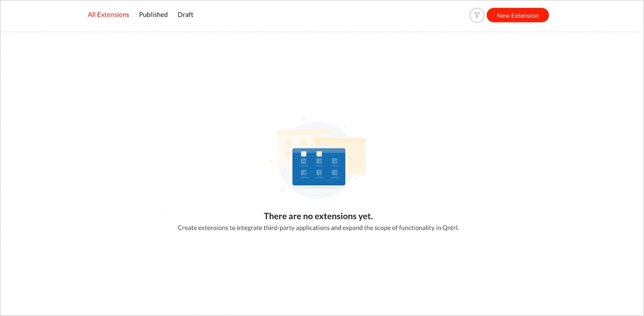
Task: Open the filter icon button
Action: tap(476, 15)
